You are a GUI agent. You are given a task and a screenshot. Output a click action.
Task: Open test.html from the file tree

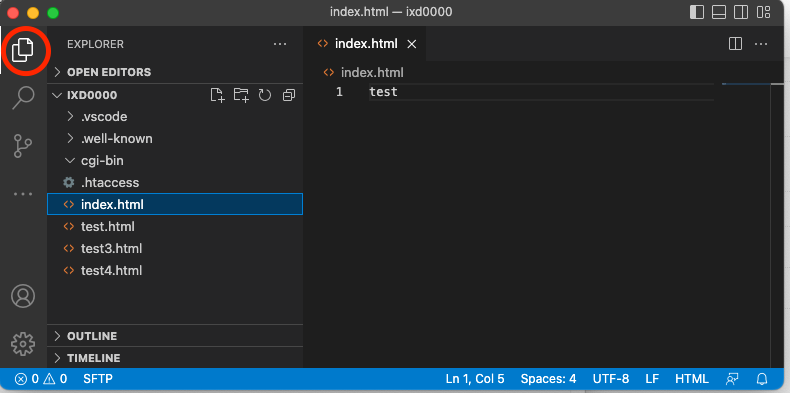click(175, 227)
